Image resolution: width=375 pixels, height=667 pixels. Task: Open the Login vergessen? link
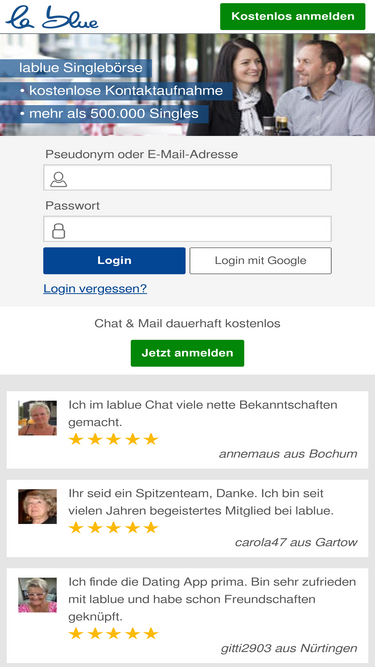95,289
